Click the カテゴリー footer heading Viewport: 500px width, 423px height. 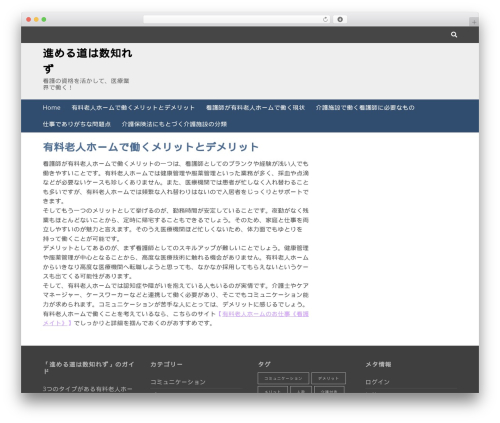166,364
